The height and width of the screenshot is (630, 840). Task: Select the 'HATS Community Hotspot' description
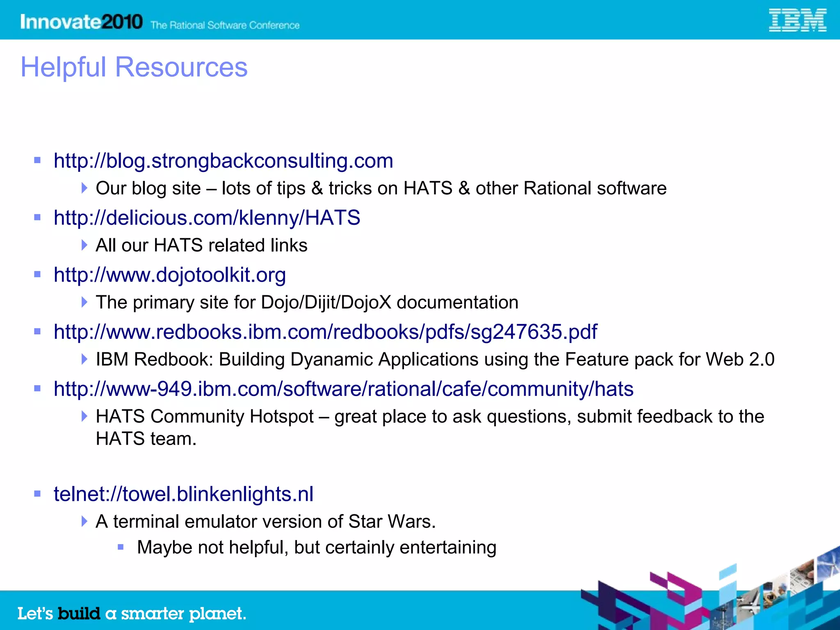click(x=430, y=427)
